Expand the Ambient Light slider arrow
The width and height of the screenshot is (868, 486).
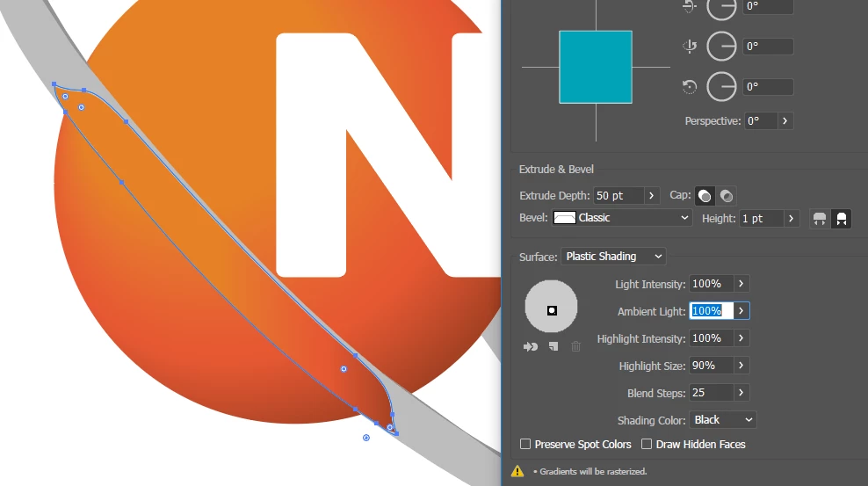741,310
